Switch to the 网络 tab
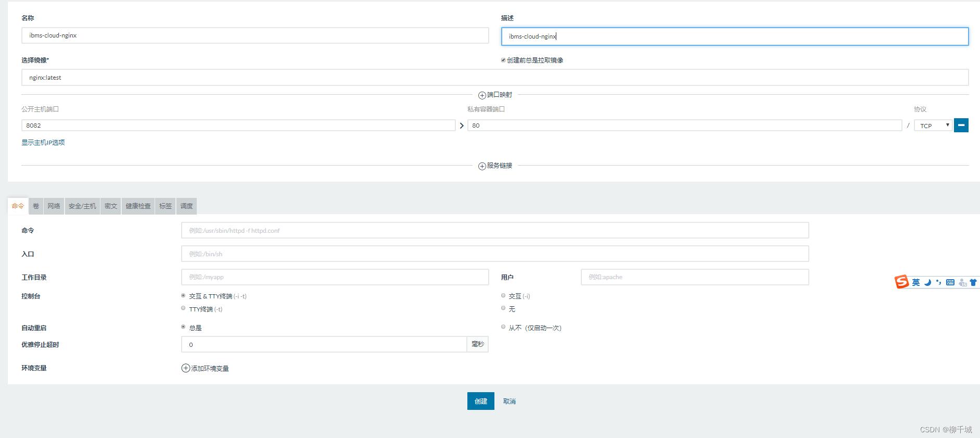This screenshot has width=980, height=438. [54, 206]
